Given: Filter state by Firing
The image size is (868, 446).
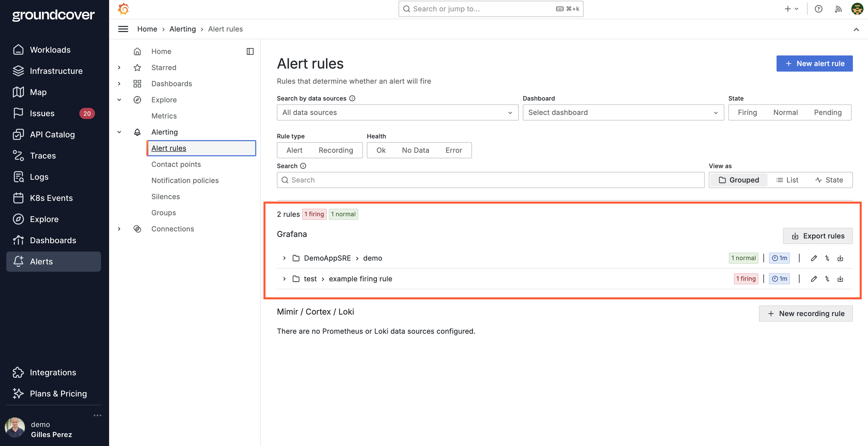Looking at the screenshot, I should coord(747,112).
